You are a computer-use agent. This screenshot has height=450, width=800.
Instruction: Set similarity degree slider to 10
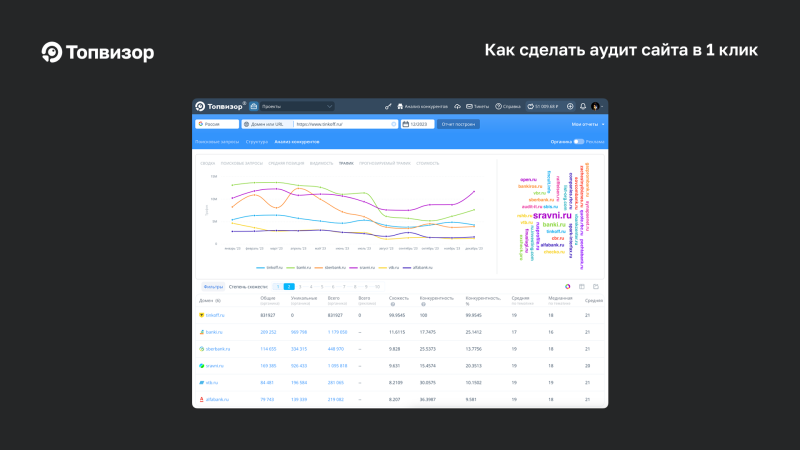click(x=377, y=287)
